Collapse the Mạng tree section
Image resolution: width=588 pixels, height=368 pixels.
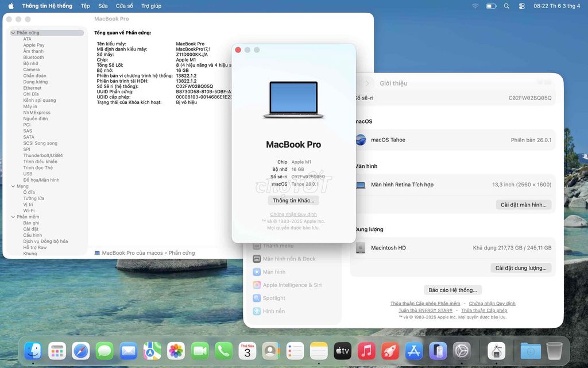13,186
